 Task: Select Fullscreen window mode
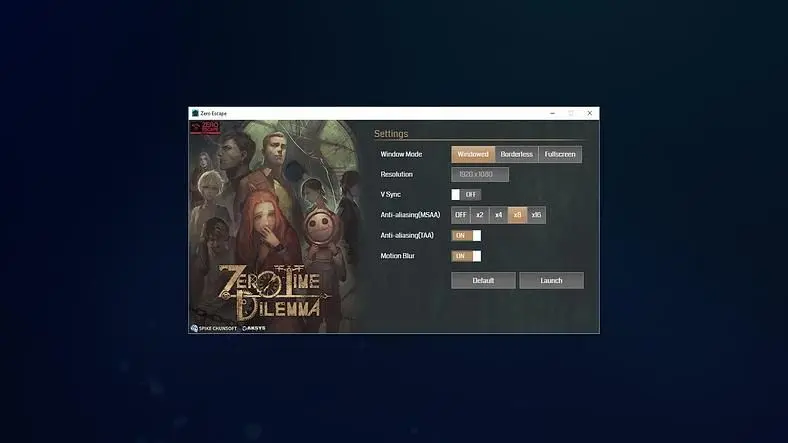click(560, 154)
